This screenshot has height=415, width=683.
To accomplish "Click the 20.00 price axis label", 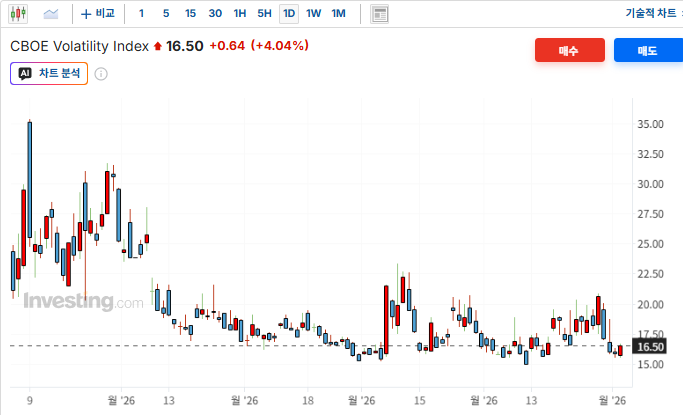I will (x=650, y=304).
